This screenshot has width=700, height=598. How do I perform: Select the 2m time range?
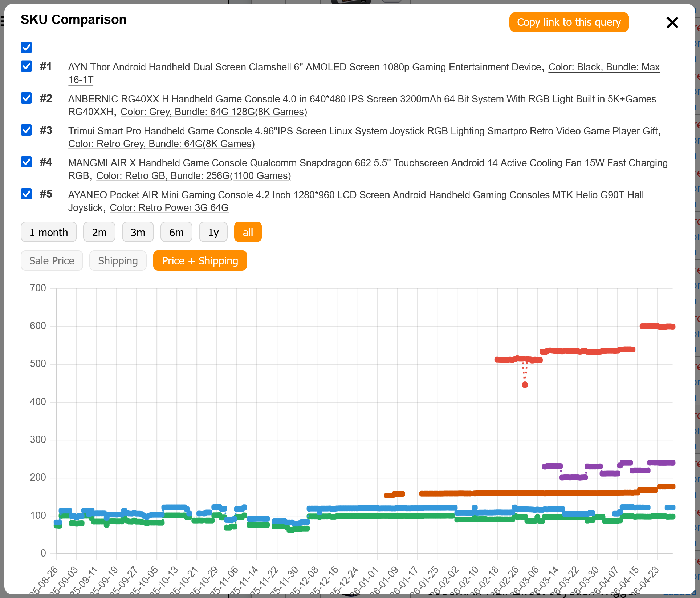pos(99,232)
